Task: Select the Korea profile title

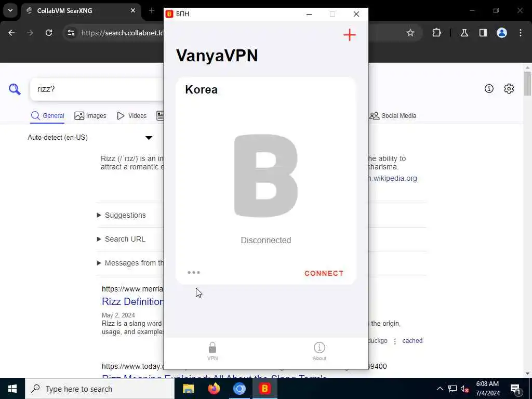Action: (x=201, y=89)
